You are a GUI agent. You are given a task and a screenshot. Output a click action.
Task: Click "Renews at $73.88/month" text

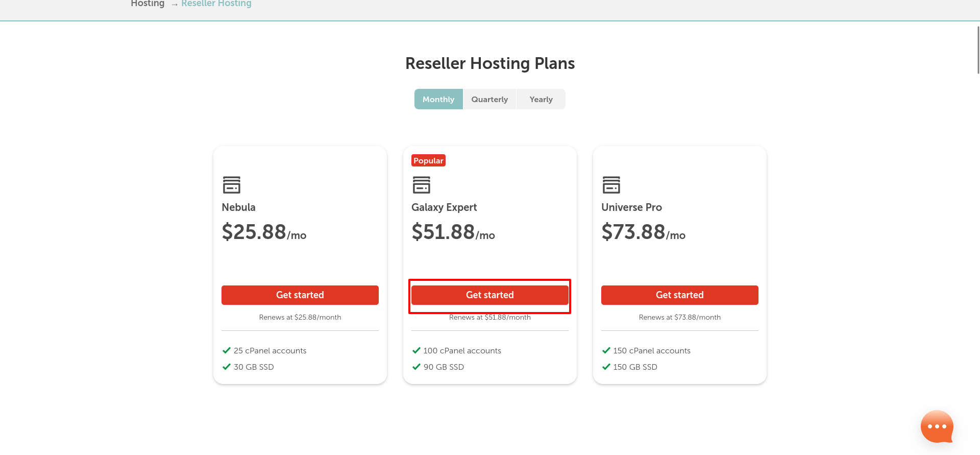pos(680,317)
